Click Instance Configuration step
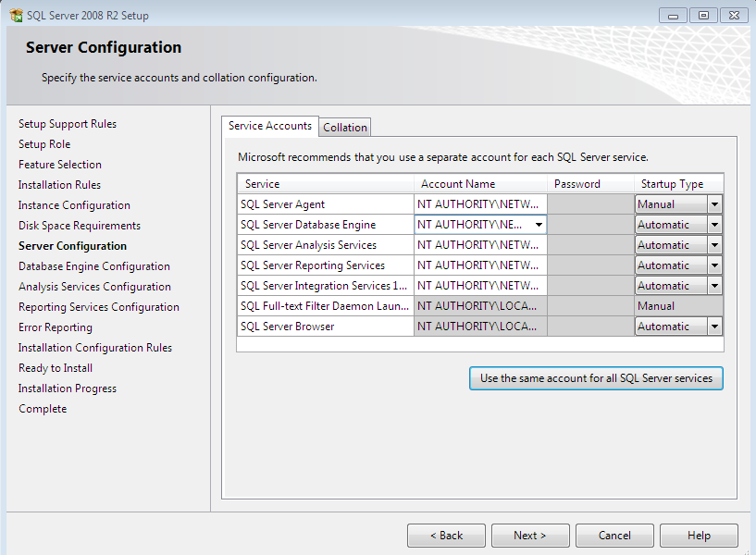Viewport: 756px width, 555px height. [74, 205]
